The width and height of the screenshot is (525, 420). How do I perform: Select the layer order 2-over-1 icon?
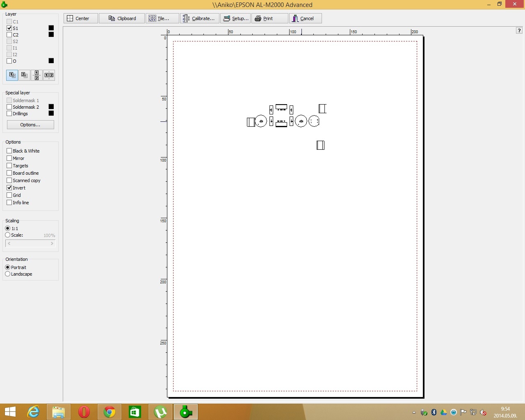coord(24,75)
